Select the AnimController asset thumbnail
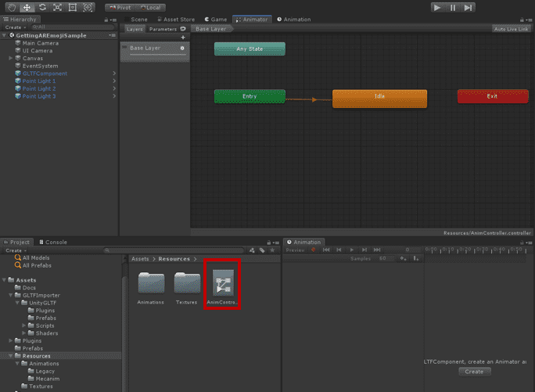The width and height of the screenshot is (535, 392). 221,283
